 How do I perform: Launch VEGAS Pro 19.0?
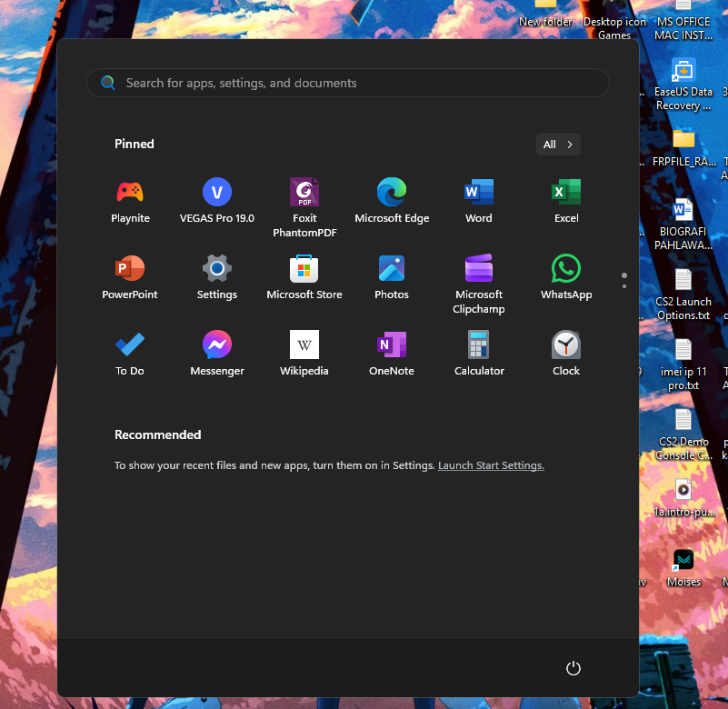point(217,201)
